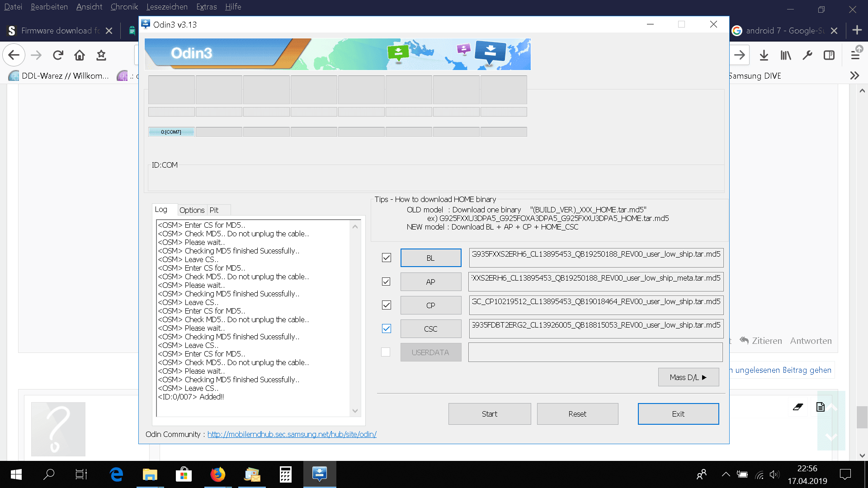The width and height of the screenshot is (868, 488).
Task: Open the Extras menu in Firefox
Action: pyautogui.click(x=207, y=7)
